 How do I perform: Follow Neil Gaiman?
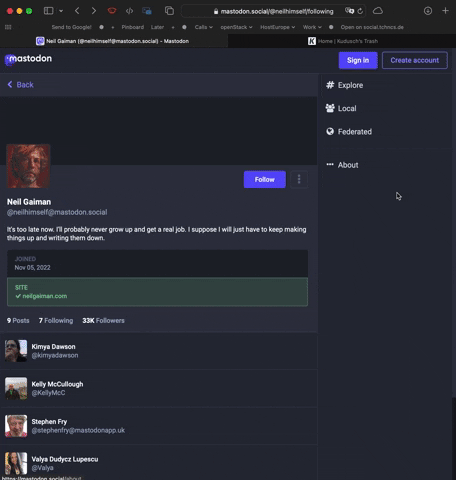click(x=265, y=179)
